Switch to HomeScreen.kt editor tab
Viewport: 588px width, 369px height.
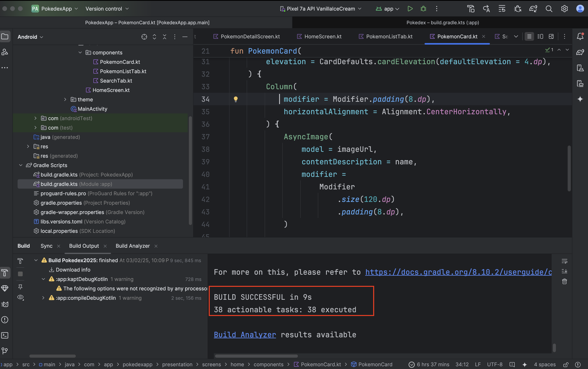pyautogui.click(x=323, y=37)
